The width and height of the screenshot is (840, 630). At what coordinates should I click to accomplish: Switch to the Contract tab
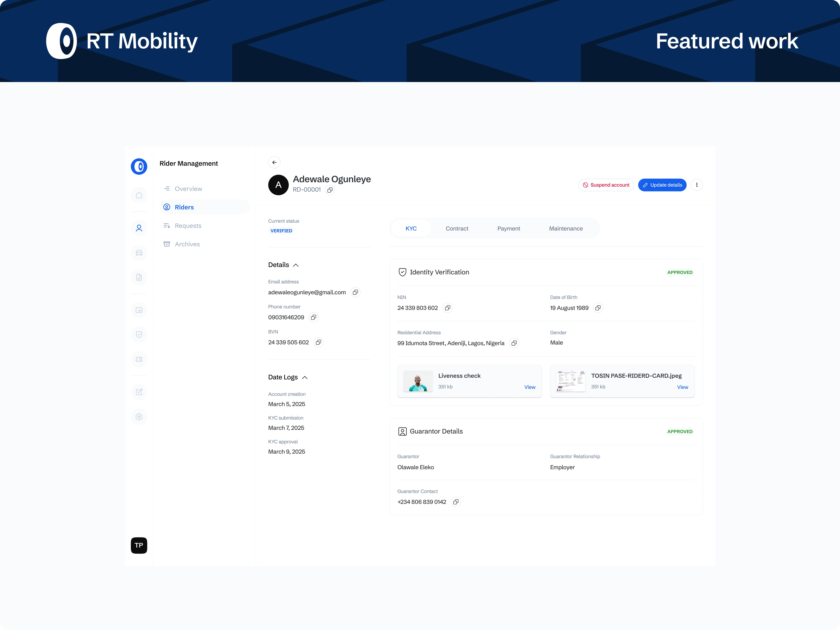[x=457, y=229]
